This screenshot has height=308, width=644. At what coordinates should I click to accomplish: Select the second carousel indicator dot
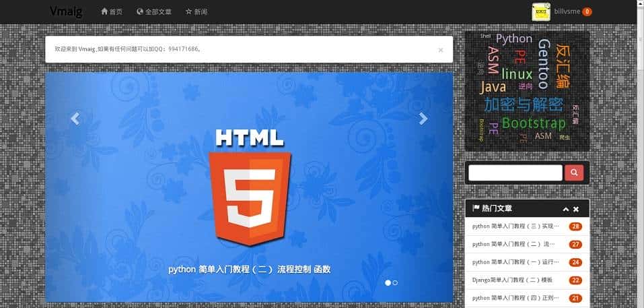395,282
